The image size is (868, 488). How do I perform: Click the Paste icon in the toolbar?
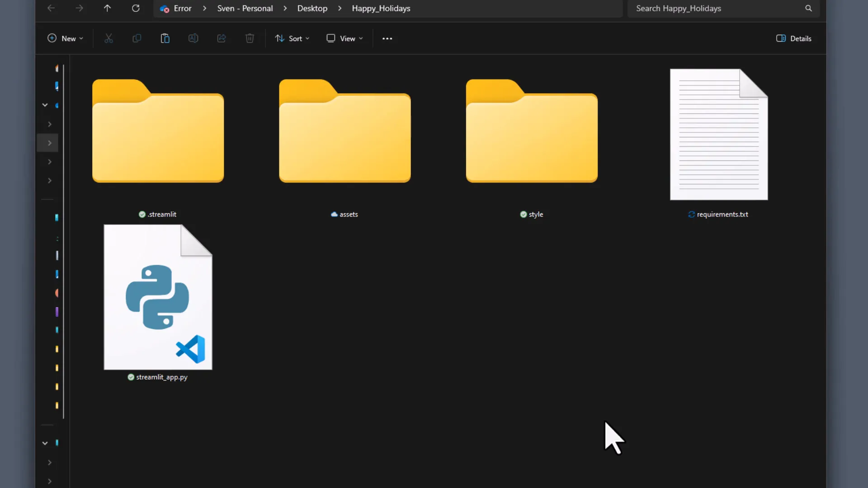pyautogui.click(x=165, y=38)
